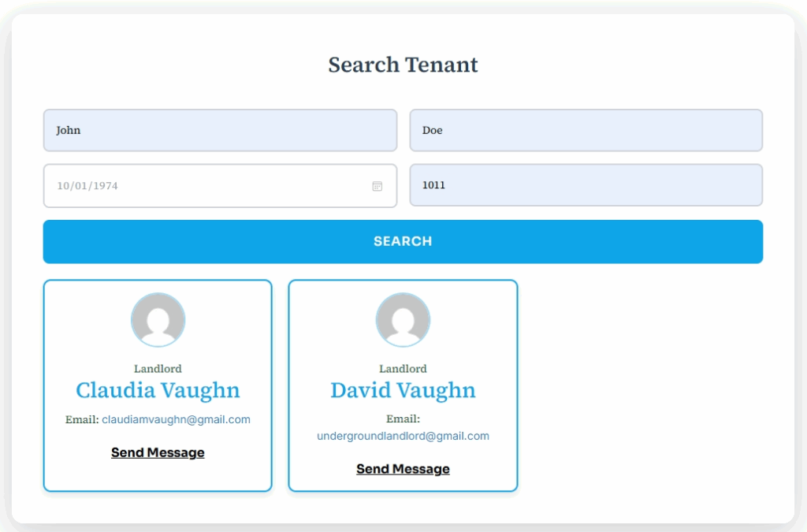Open David Vaughn's name link
The height and width of the screenshot is (532, 807).
[x=403, y=390]
